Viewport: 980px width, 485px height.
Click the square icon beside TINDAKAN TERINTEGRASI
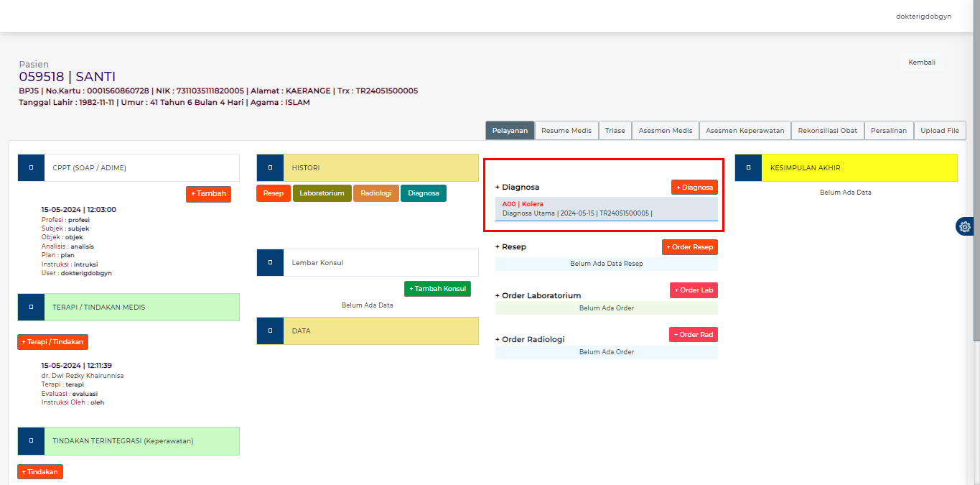click(31, 440)
